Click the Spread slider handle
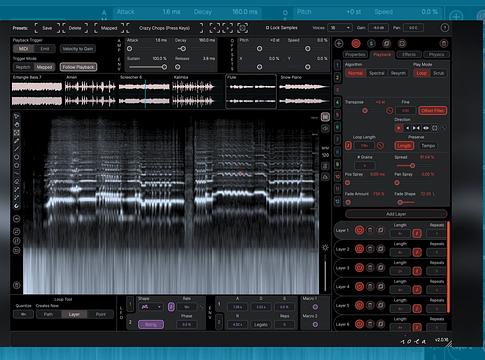This screenshot has height=360, width=485. (x=412, y=165)
